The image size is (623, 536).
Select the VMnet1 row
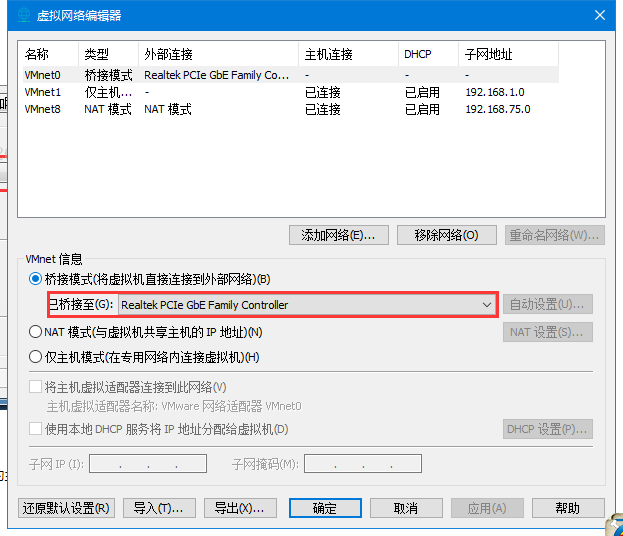(291, 92)
